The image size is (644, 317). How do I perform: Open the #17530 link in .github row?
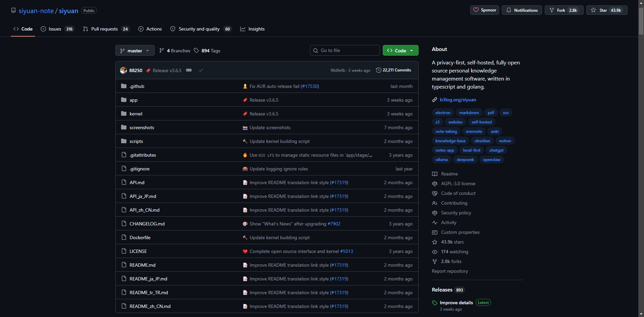pyautogui.click(x=310, y=86)
